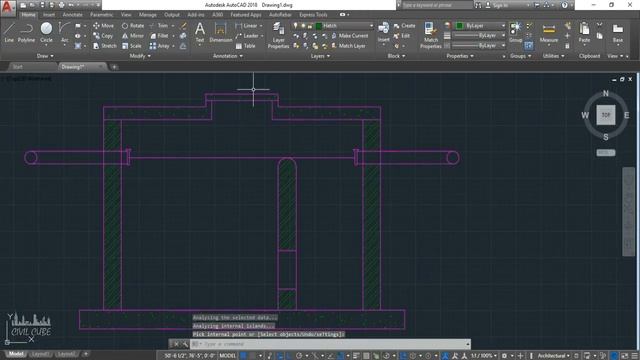Click the Paste clipboard tool
This screenshot has width=640, height=360.
click(x=584, y=33)
